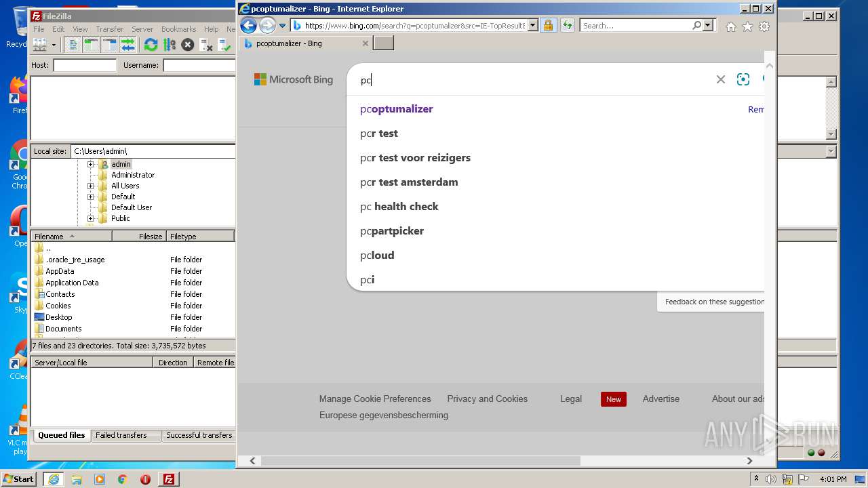This screenshot has width=868, height=488.
Task: Sort local files by Filesize column
Action: (x=139, y=237)
